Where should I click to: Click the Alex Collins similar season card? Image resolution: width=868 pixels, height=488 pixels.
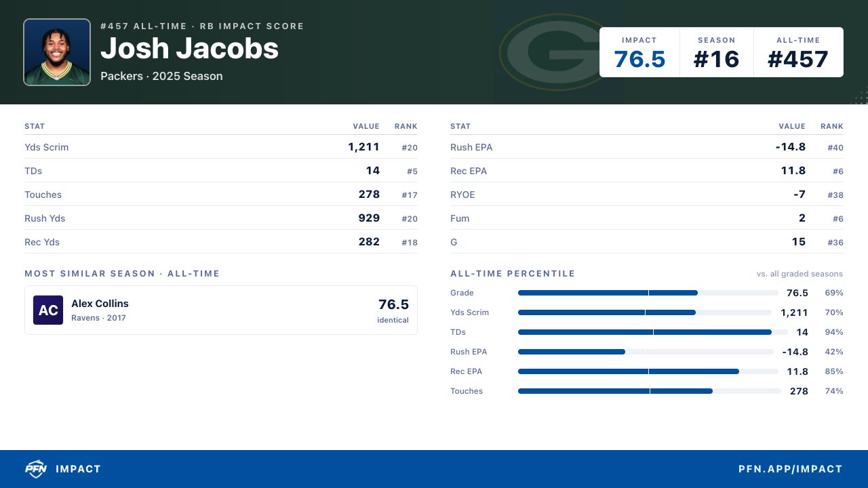(221, 310)
